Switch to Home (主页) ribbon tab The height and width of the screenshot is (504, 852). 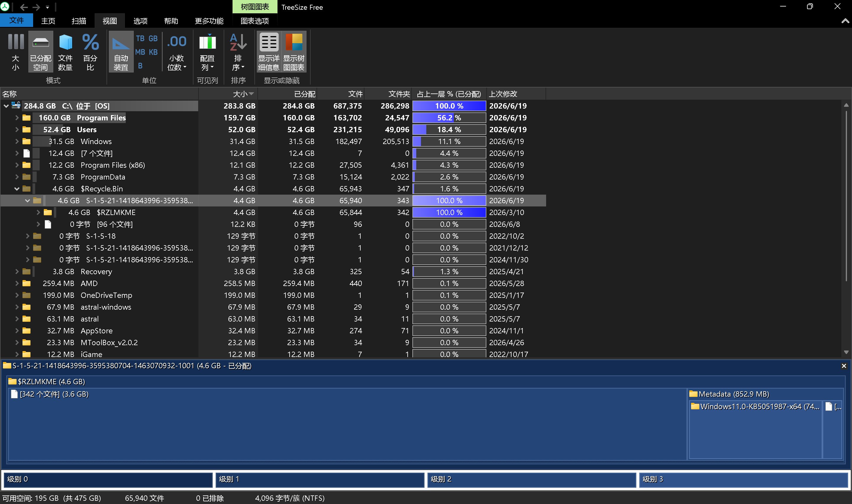[48, 21]
